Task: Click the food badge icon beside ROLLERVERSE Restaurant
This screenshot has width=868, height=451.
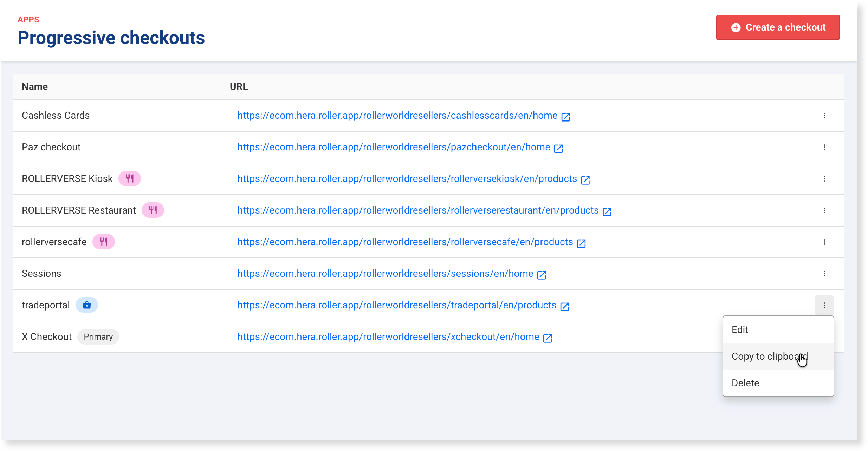Action: pyautogui.click(x=153, y=210)
